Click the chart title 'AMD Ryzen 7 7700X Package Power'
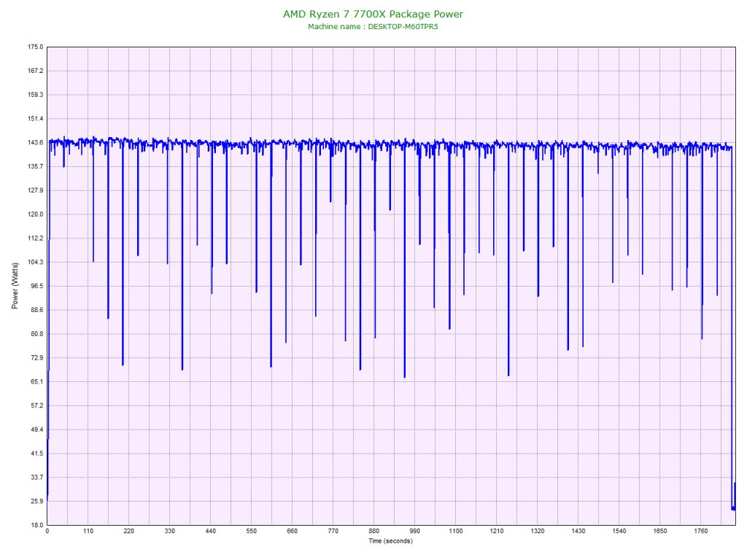Image resolution: width=747 pixels, height=560 pixels. point(373,14)
